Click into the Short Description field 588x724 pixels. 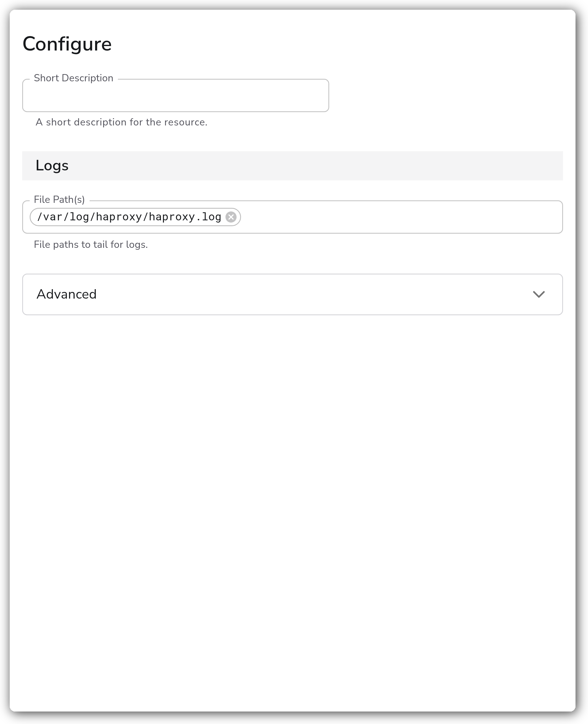pyautogui.click(x=176, y=95)
